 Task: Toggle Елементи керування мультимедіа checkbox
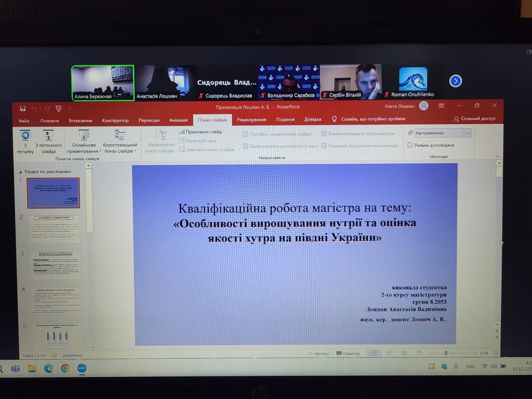[324, 146]
